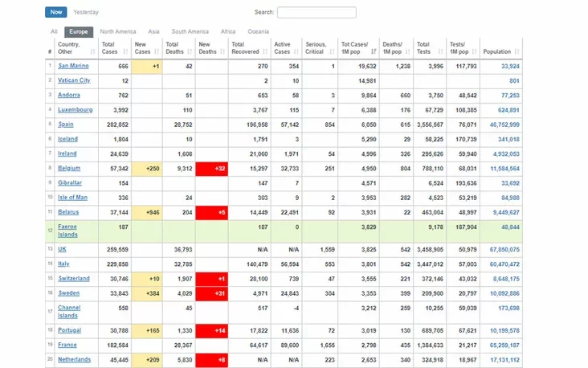Open the Luxembourg country link
588x368 pixels.
coord(76,109)
